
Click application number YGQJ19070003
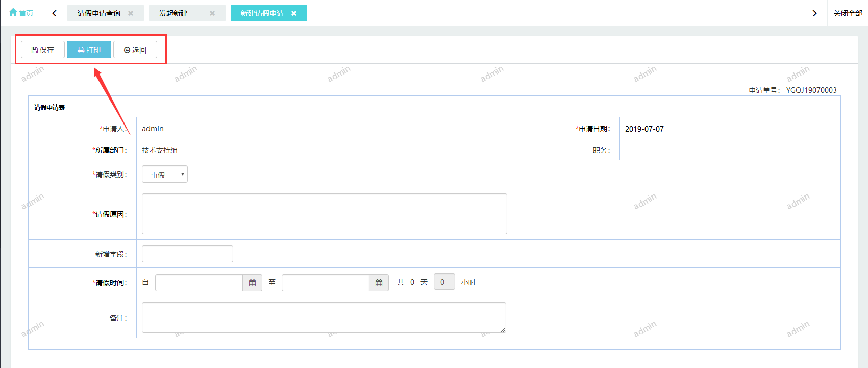[x=811, y=90]
